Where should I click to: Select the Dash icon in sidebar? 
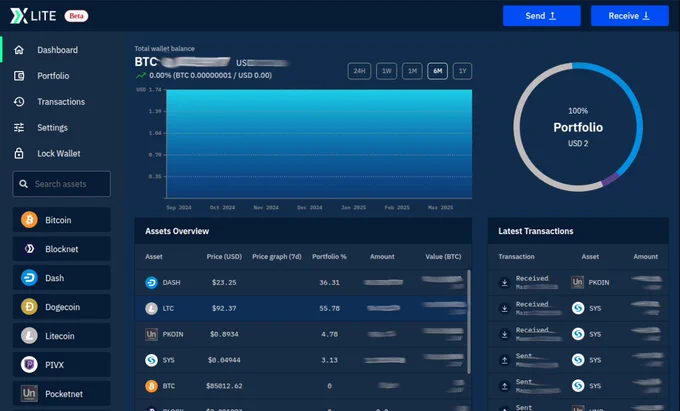click(x=29, y=278)
